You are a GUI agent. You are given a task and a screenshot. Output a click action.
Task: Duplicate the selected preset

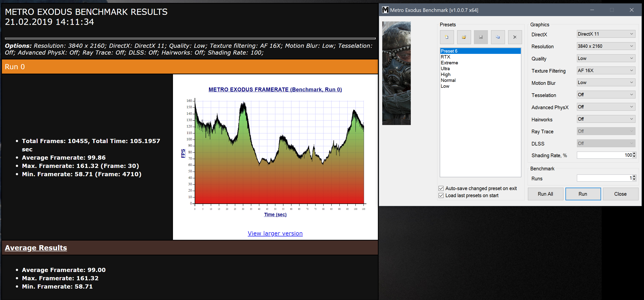497,37
